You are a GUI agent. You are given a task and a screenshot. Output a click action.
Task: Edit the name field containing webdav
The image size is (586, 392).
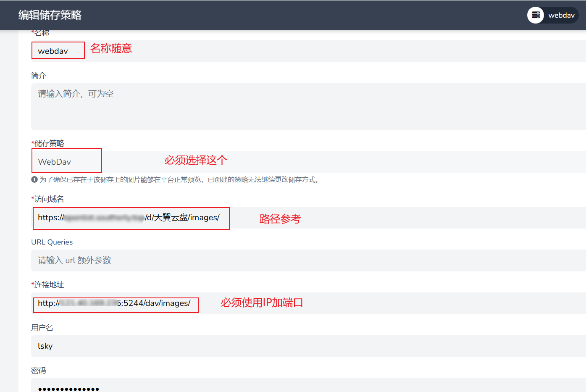(308, 51)
